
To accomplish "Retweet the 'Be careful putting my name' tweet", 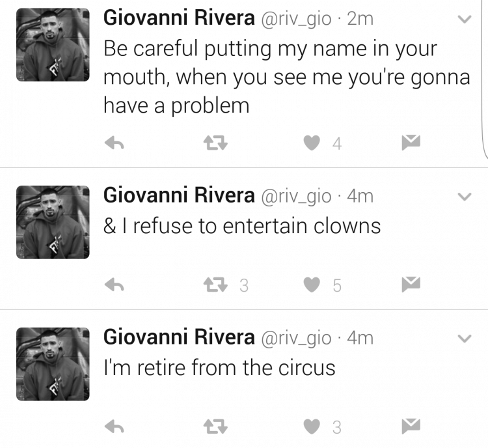I will click(x=215, y=143).
